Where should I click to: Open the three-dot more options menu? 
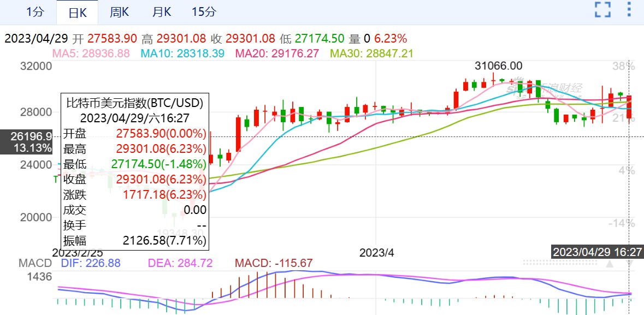click(x=630, y=10)
